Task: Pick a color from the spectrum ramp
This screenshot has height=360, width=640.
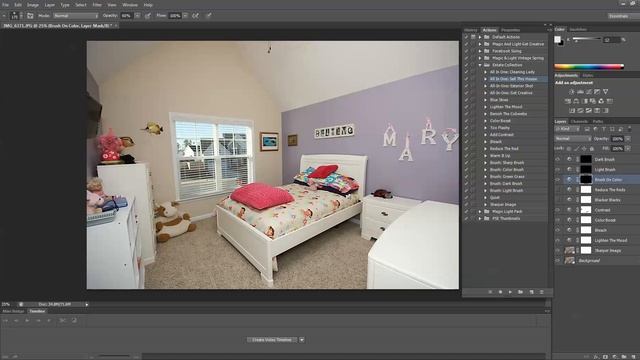Action: (589, 67)
